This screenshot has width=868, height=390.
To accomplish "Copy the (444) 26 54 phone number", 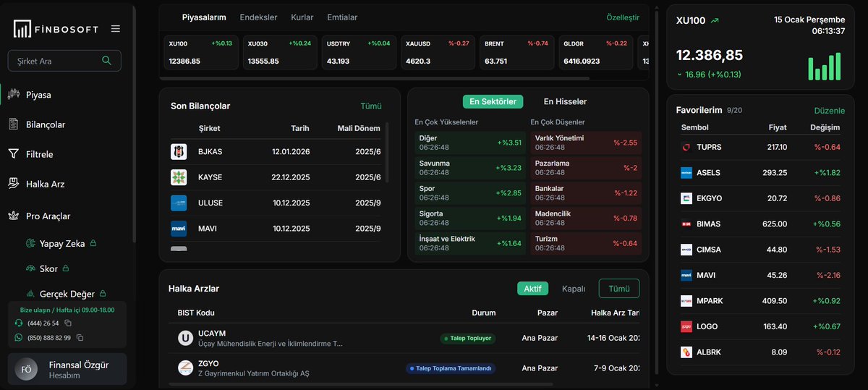I will 68,323.
